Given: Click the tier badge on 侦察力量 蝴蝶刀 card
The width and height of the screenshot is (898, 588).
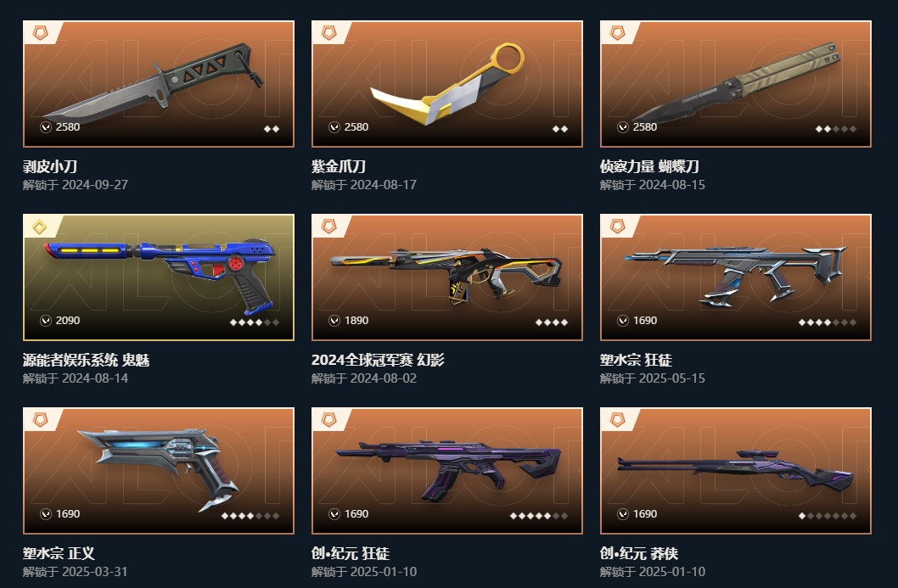Looking at the screenshot, I should (x=617, y=32).
